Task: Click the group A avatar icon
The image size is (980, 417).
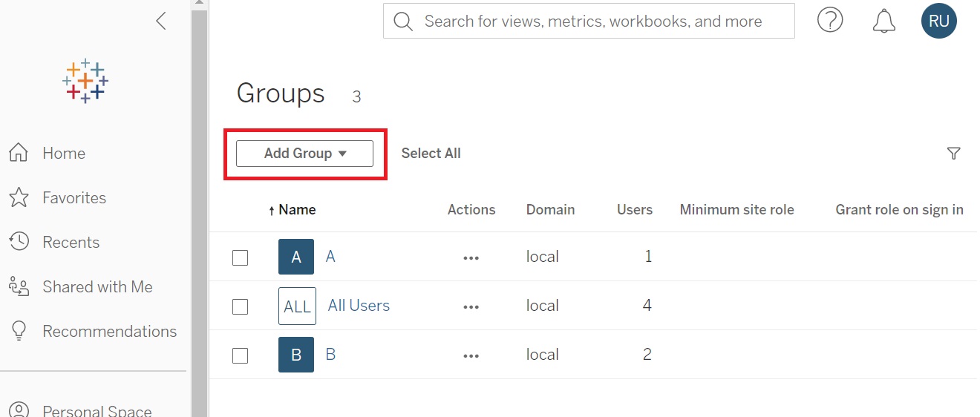Action: pyautogui.click(x=296, y=257)
